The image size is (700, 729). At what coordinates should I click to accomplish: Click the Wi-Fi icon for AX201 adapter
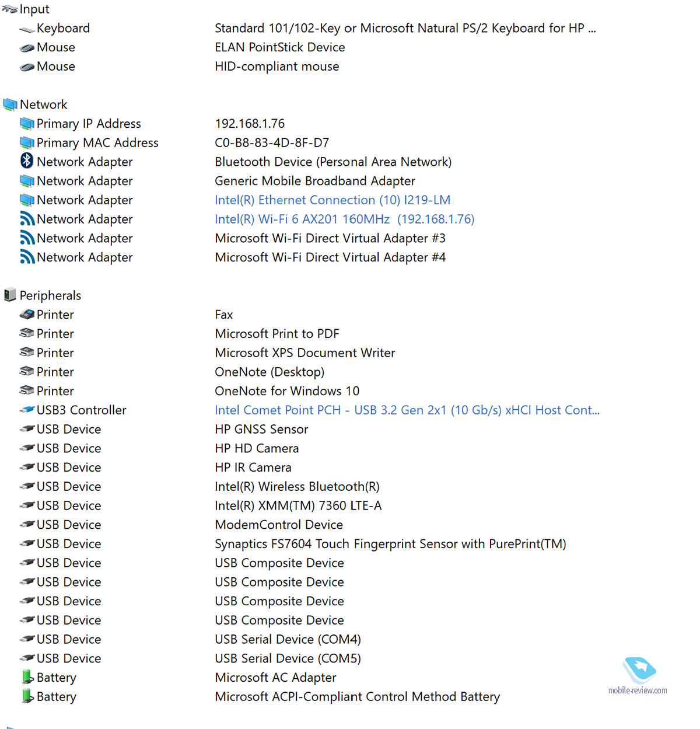[27, 219]
